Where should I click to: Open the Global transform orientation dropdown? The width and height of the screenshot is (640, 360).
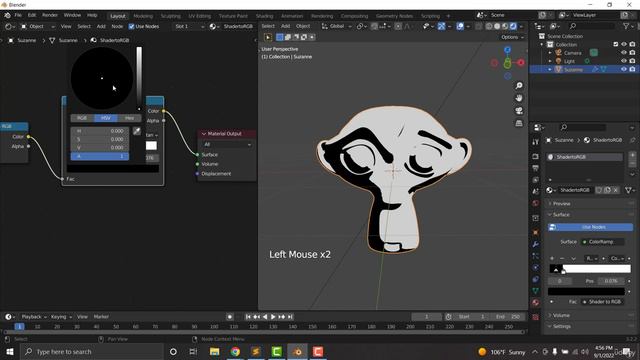tap(337, 26)
